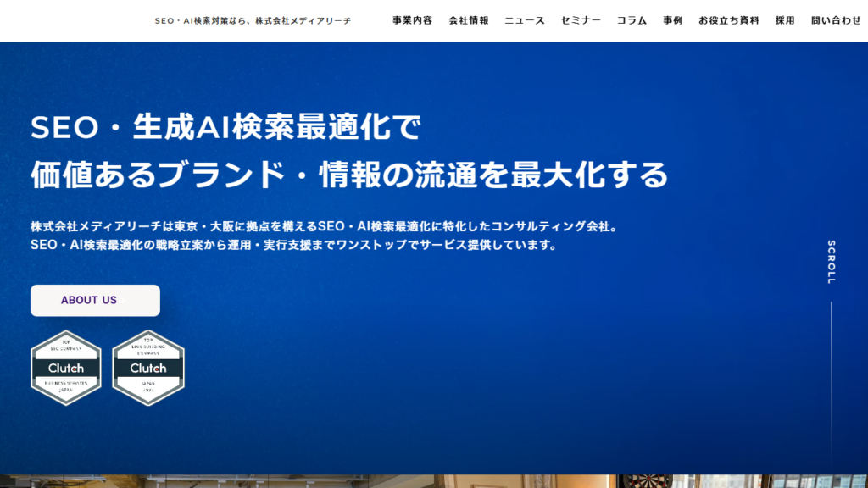Click the 問い合わせ contact link
Viewport: 868px width, 488px height.
836,20
